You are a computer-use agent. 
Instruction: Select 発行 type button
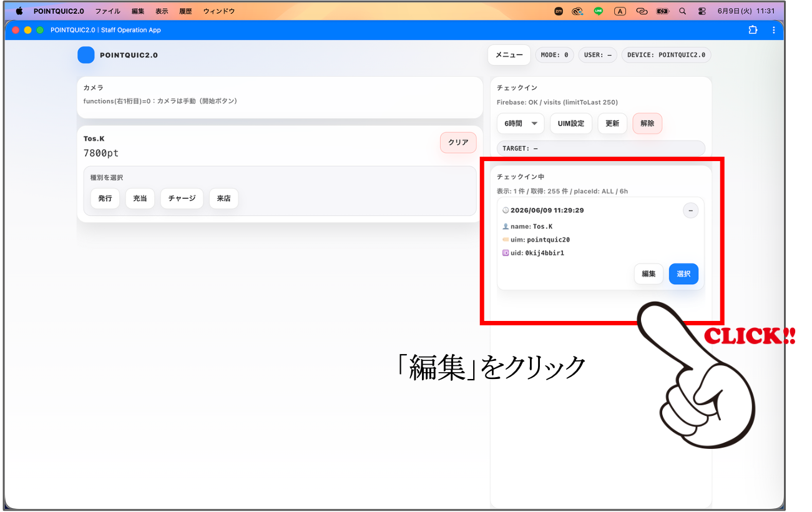coord(105,199)
